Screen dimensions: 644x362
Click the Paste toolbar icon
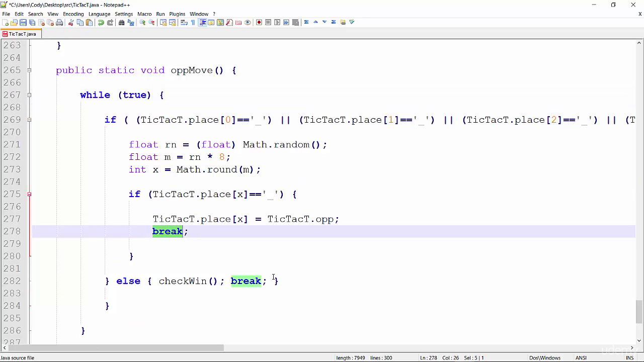pos(89,22)
